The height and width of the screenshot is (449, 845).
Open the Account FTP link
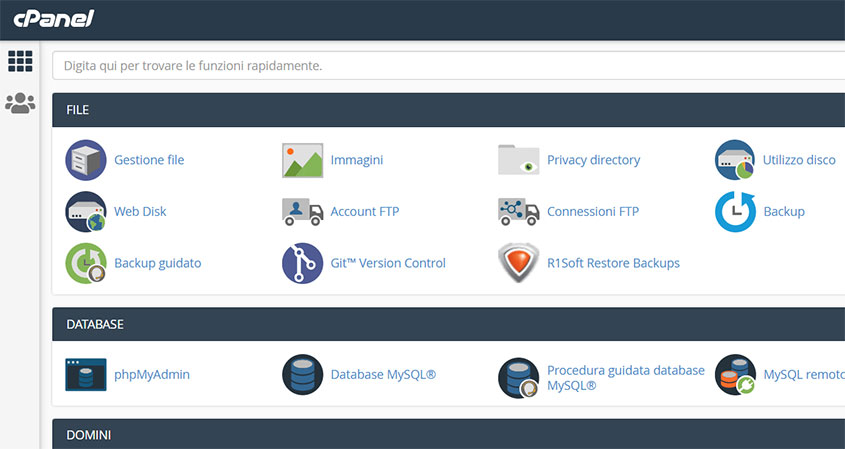[x=365, y=212]
